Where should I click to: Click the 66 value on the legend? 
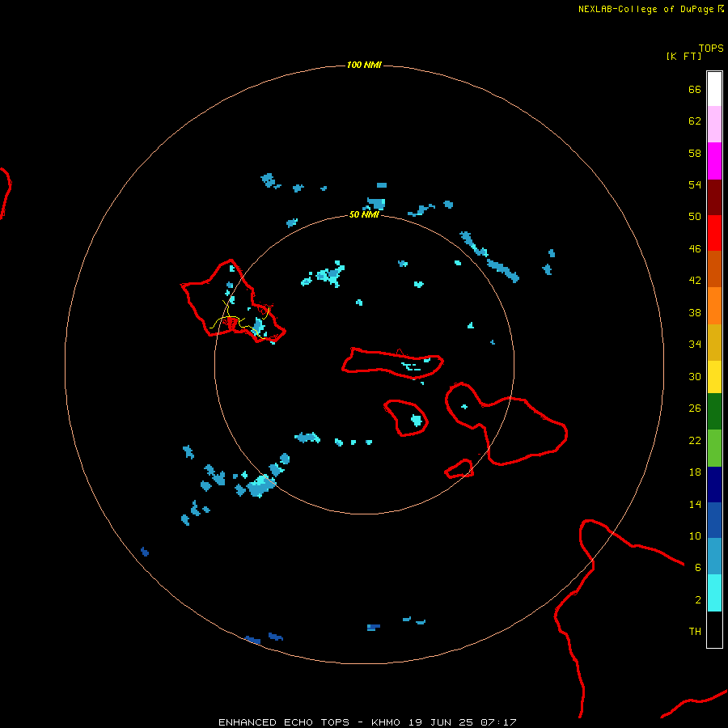pos(695,89)
